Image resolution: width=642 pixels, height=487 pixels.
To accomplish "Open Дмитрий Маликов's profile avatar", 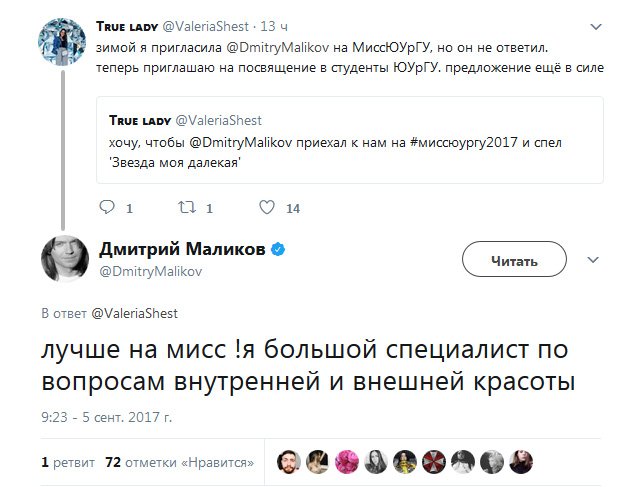I will [x=66, y=261].
